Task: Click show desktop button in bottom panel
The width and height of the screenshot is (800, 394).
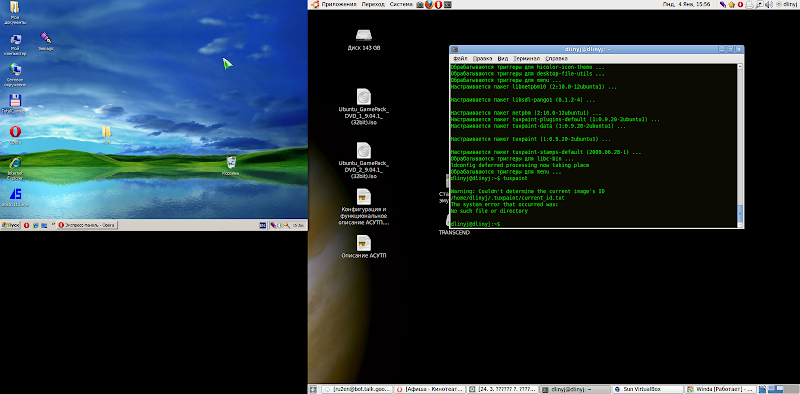Action: [x=313, y=389]
